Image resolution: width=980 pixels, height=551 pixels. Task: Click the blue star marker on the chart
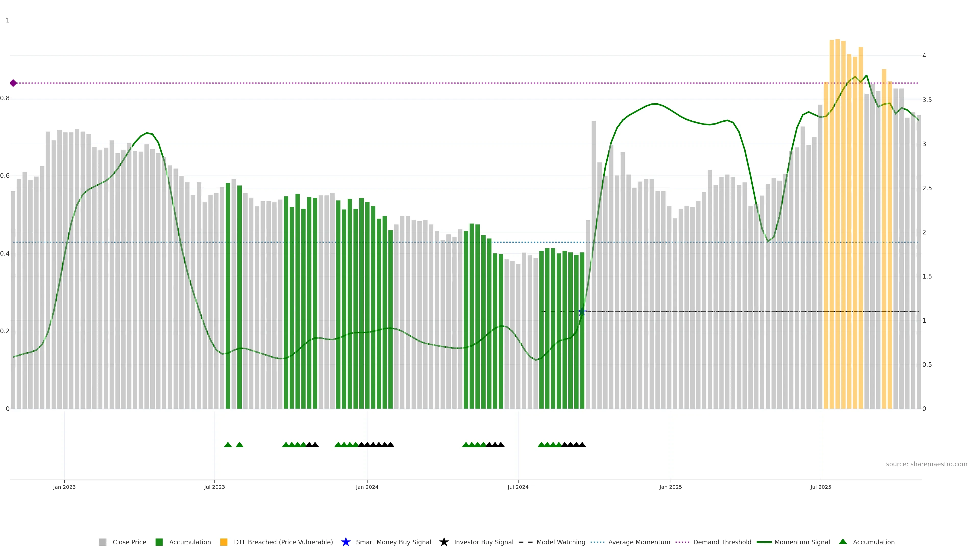click(582, 312)
